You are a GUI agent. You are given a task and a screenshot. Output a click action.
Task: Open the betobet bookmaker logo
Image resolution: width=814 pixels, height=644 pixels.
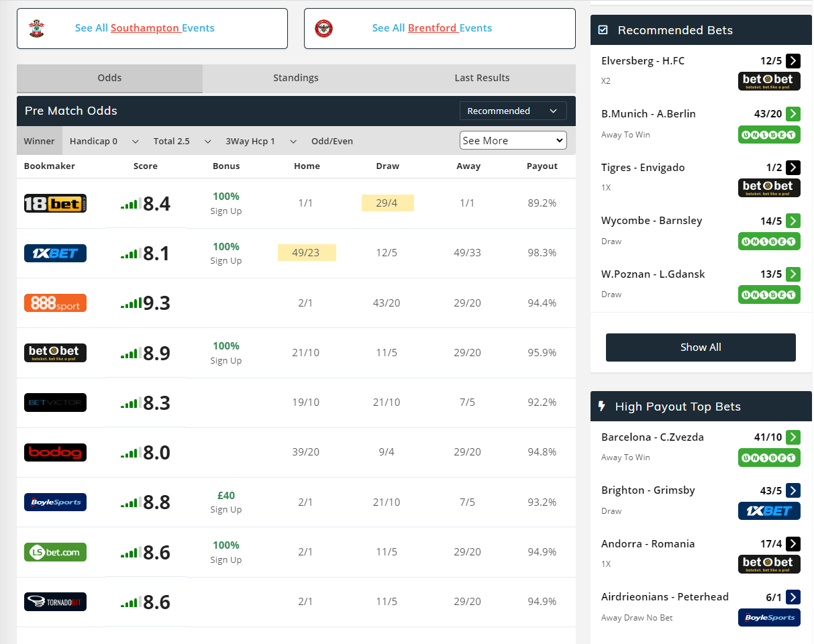pyautogui.click(x=55, y=352)
